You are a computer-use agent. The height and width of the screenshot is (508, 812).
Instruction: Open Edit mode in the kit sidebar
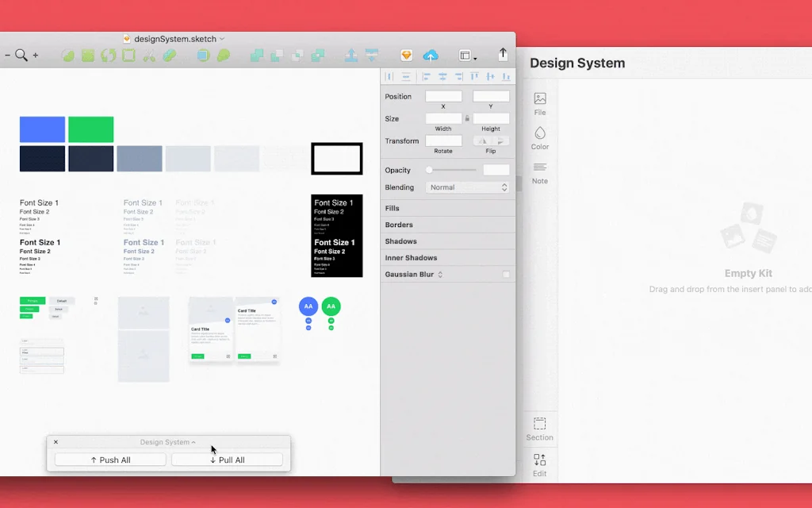click(x=539, y=464)
